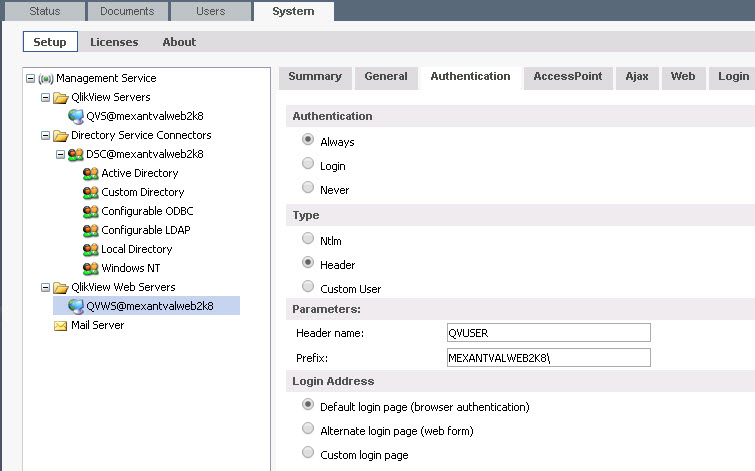Image resolution: width=755 pixels, height=471 pixels.
Task: Click the Local Directory users icon
Action: [91, 249]
